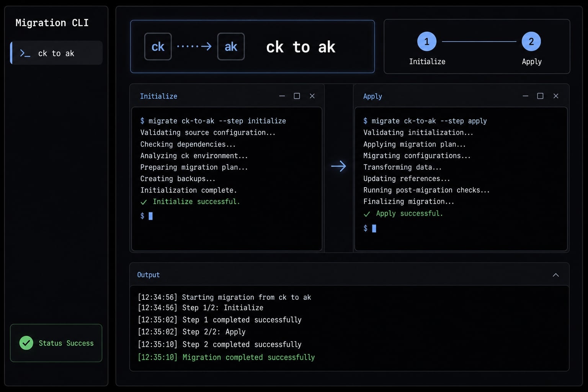Click 'Migrating configurations...' line
Screen dimensions: 588x392
(417, 156)
